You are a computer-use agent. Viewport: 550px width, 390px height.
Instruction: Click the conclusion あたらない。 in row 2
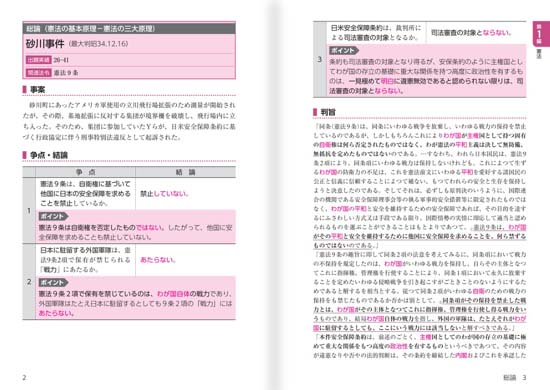tap(158, 260)
